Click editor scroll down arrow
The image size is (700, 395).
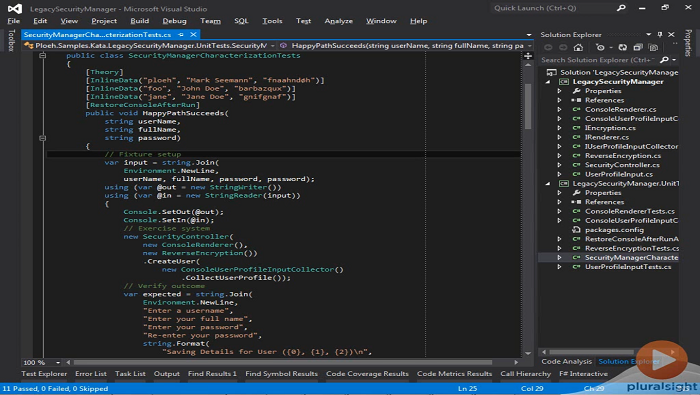pos(528,353)
